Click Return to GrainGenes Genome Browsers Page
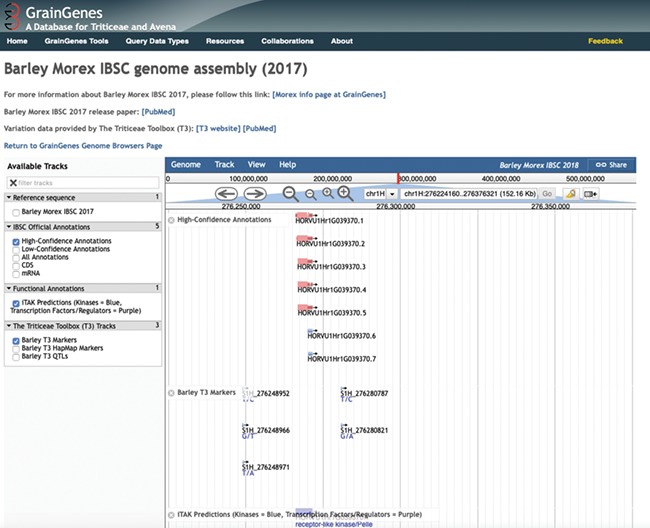 [83, 146]
